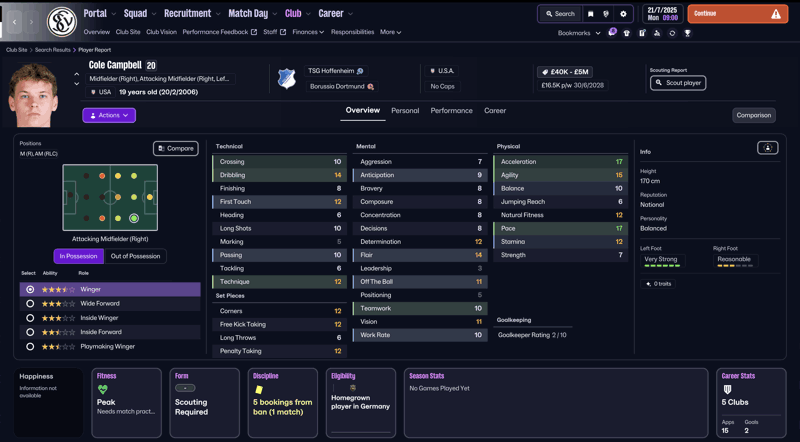Select the Playmaking Winger role radio button

click(x=30, y=347)
